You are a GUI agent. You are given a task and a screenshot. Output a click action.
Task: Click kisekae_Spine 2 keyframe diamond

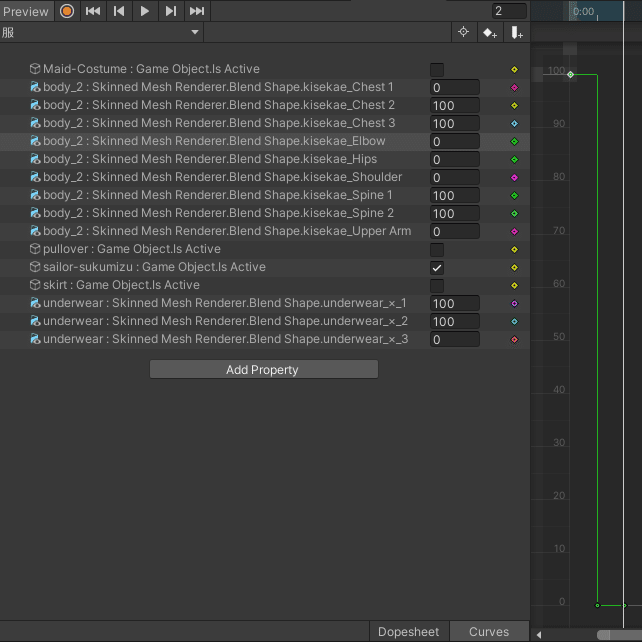515,214
